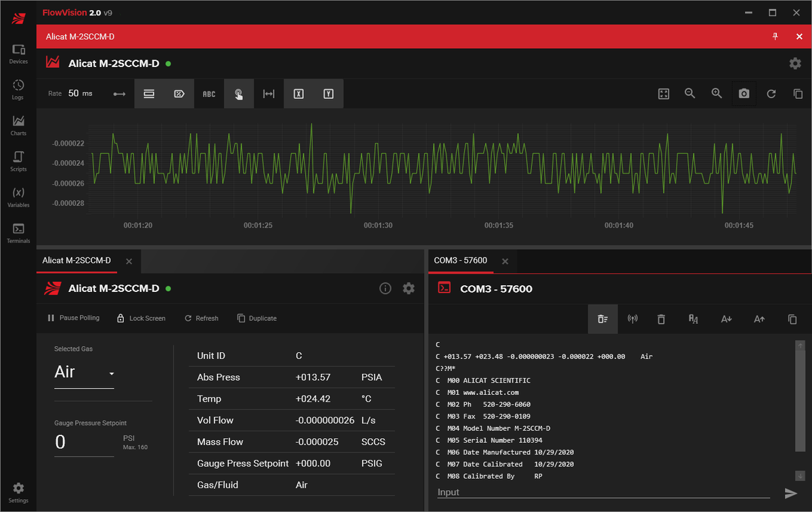The image size is (812, 512).
Task: Toggle the chart X axis button
Action: [298, 94]
